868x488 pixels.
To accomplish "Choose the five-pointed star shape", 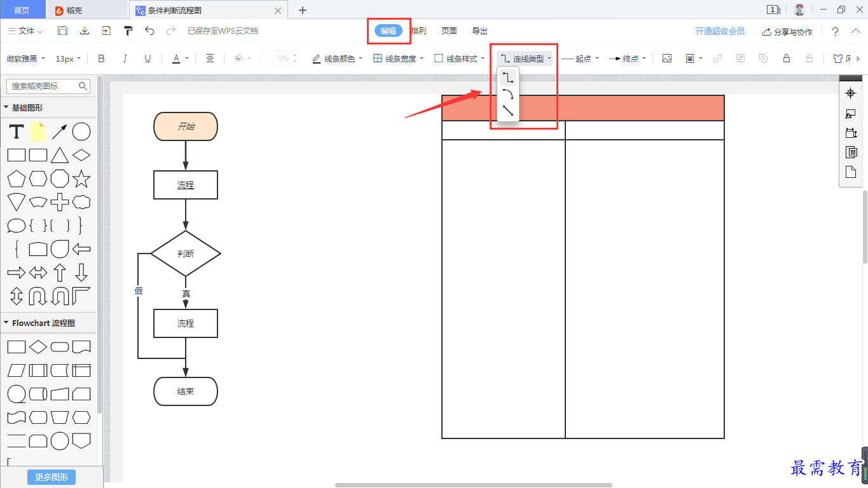I will [x=81, y=179].
